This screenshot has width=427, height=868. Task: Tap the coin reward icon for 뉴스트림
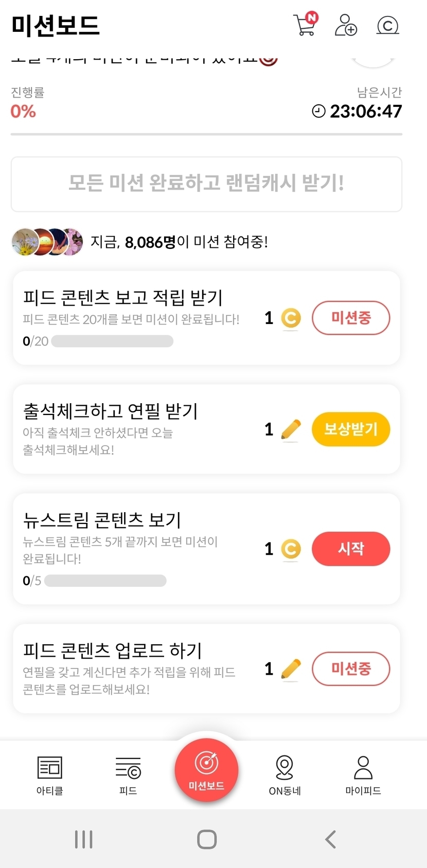291,549
